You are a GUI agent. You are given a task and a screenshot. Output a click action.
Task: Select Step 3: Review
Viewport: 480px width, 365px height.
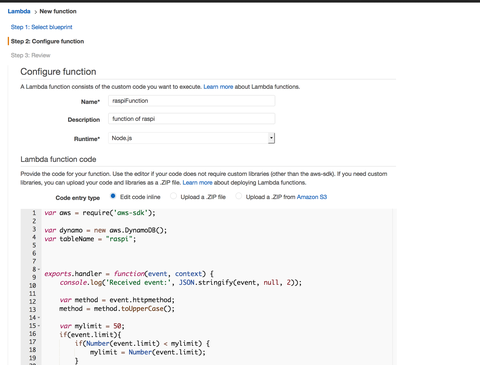coord(30,55)
